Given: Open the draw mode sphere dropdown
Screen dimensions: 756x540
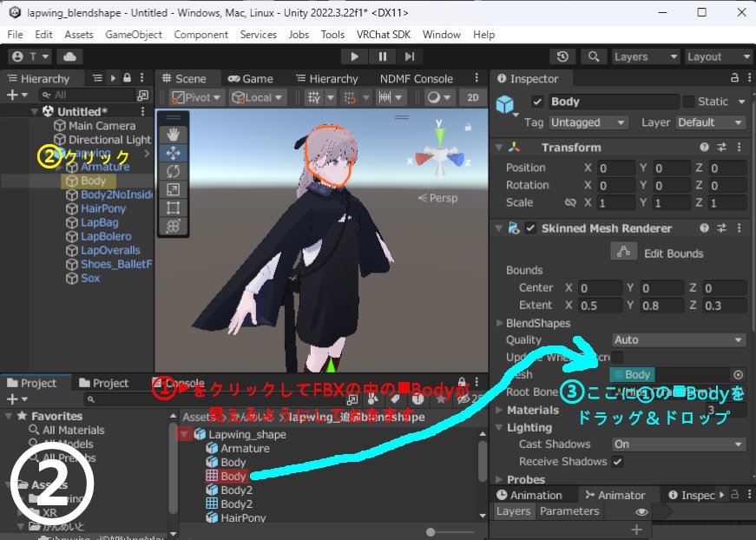Looking at the screenshot, I should (438, 98).
